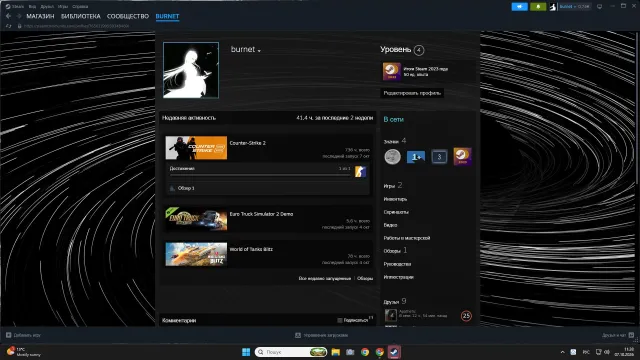The height and width of the screenshot is (360, 640).
Task: Expand the burnet username dropdown arrow
Action: [259, 51]
